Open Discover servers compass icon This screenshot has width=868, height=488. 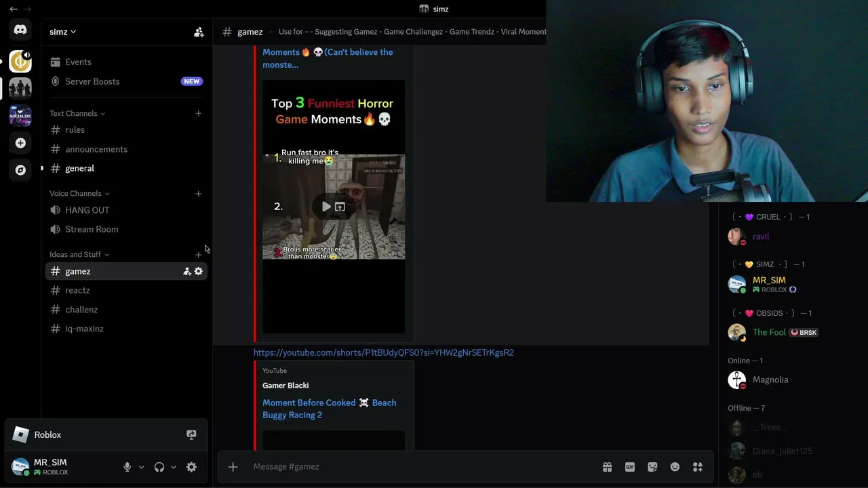click(x=20, y=170)
